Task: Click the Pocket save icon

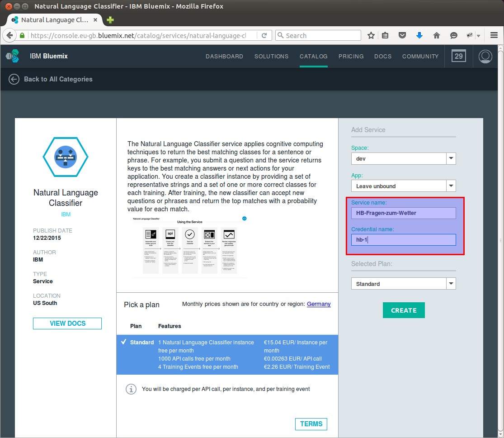Action: 402,35
